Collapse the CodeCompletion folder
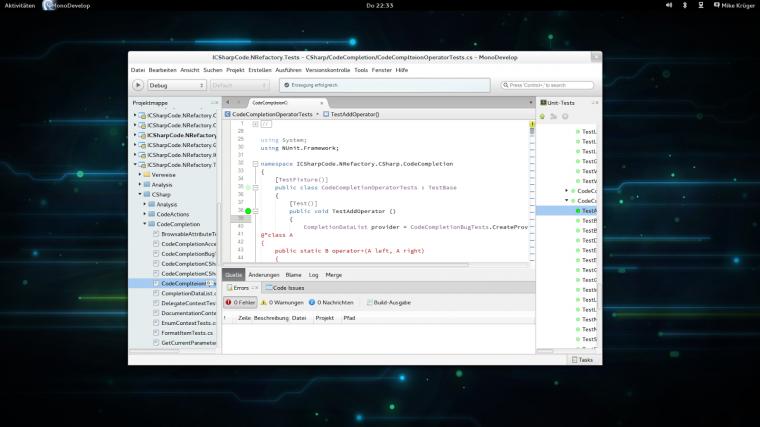This screenshot has height=427, width=760. [x=145, y=224]
